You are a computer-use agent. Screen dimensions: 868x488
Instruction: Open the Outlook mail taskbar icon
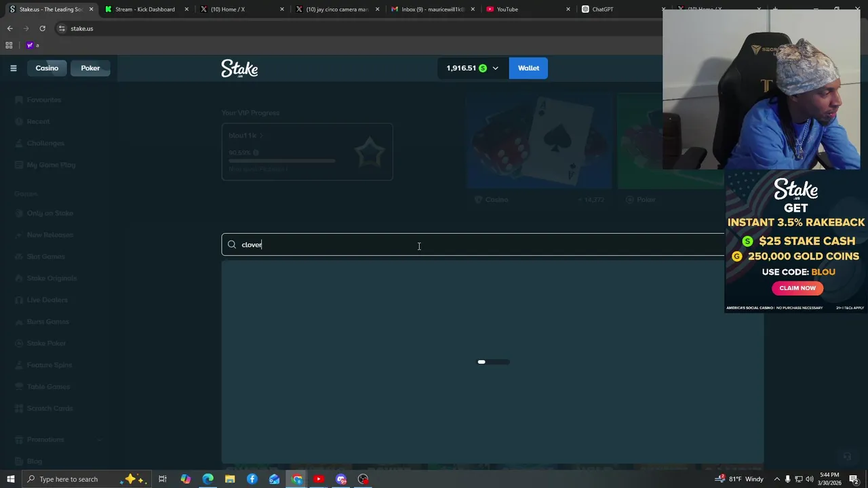(274, 479)
